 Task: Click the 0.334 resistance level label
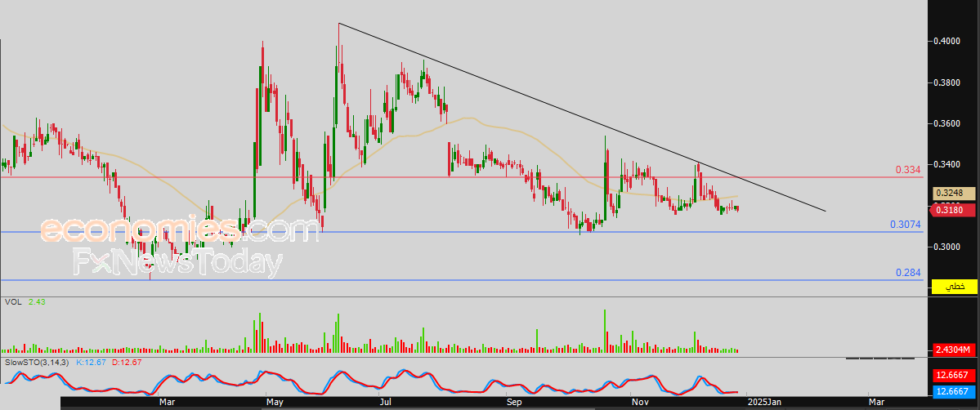(908, 169)
